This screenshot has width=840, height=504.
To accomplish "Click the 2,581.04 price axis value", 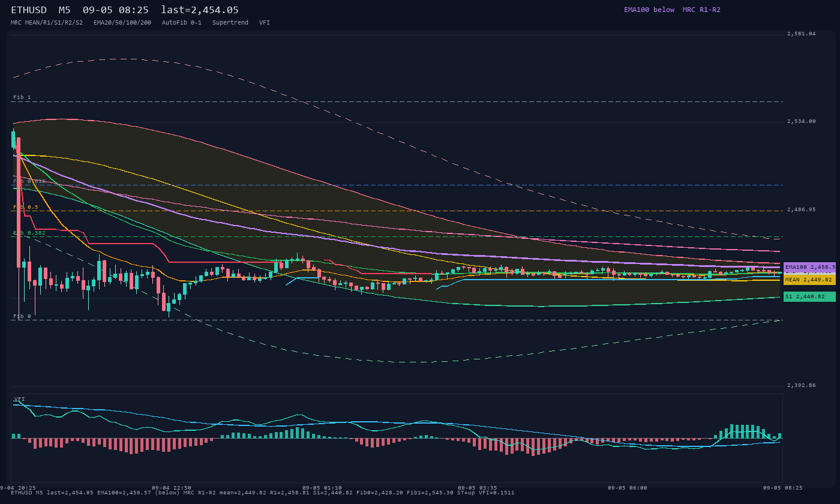I will 802,34.
